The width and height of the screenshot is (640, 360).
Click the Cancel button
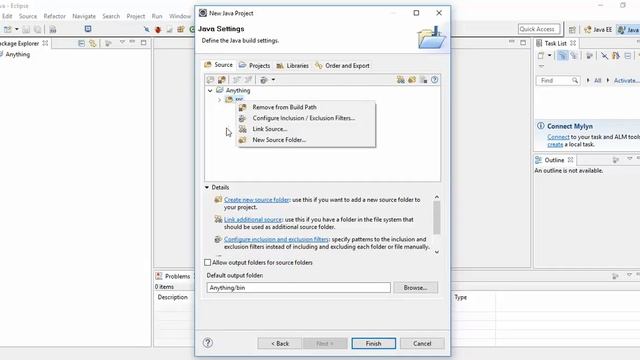tap(422, 344)
